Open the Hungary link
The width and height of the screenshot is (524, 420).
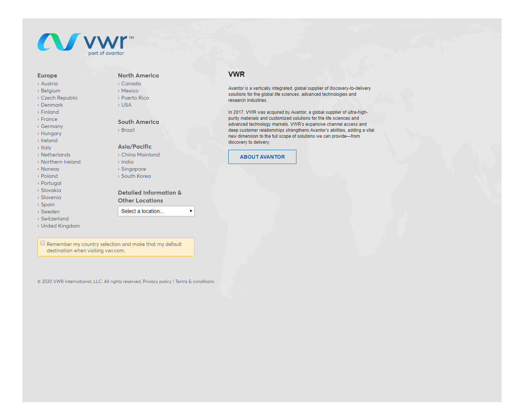51,134
